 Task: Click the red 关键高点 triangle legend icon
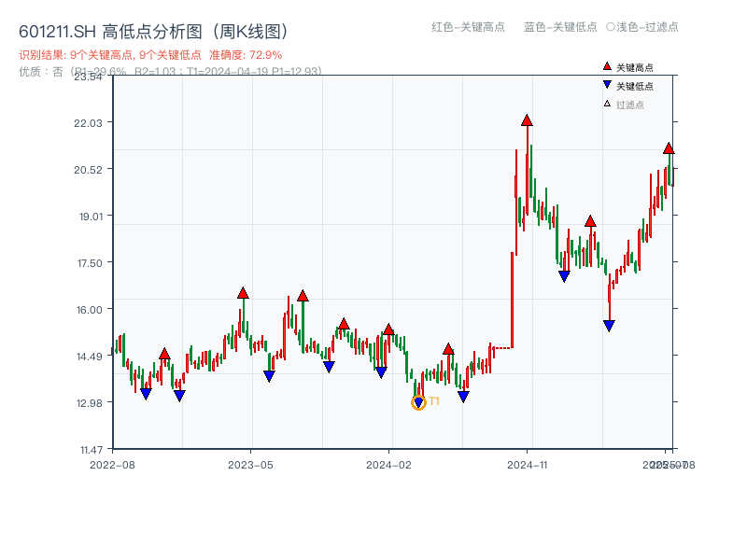[x=607, y=66]
